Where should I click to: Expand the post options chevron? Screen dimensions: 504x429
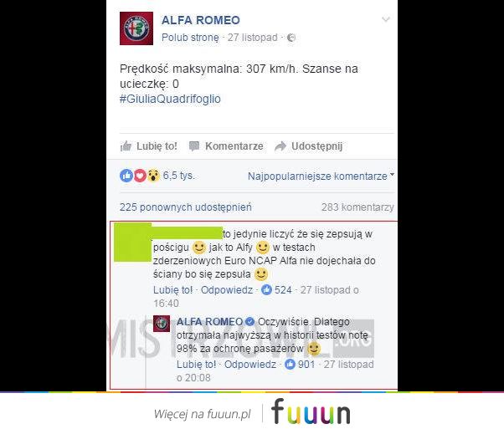(386, 19)
